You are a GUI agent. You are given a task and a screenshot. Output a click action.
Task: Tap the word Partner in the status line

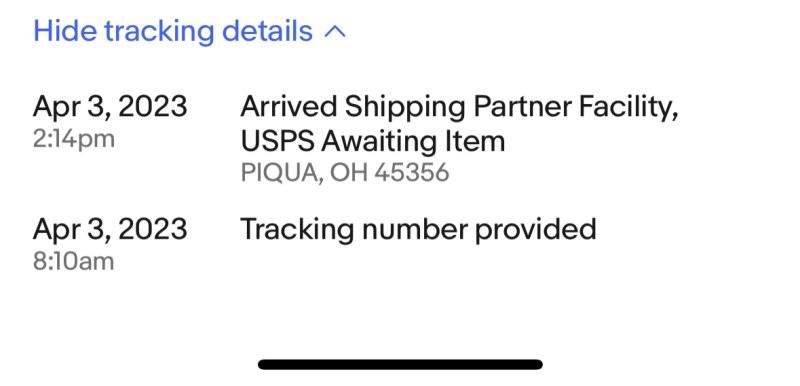click(x=523, y=107)
